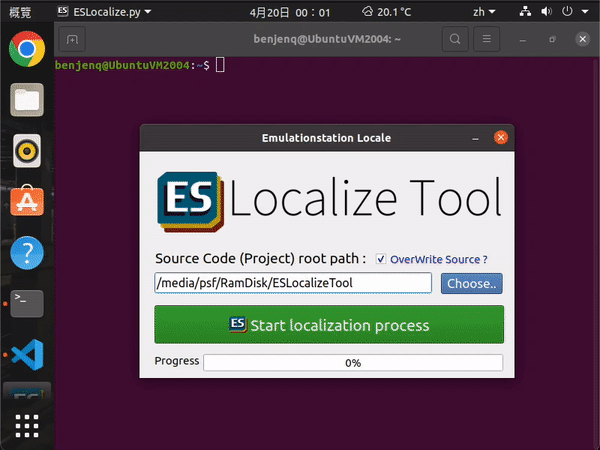Screen dimensions: 600x450
Task: Minimize the Emulationstation Locale window
Action: click(475, 139)
